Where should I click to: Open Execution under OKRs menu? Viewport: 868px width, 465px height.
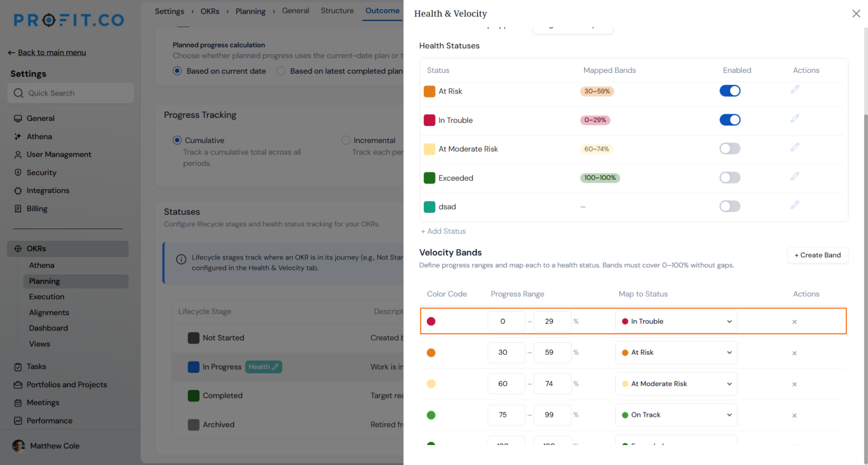click(x=46, y=296)
